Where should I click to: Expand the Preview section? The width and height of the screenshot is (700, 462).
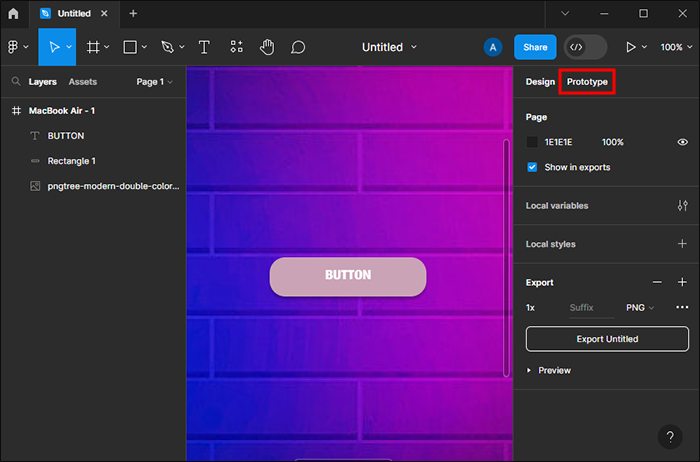549,370
